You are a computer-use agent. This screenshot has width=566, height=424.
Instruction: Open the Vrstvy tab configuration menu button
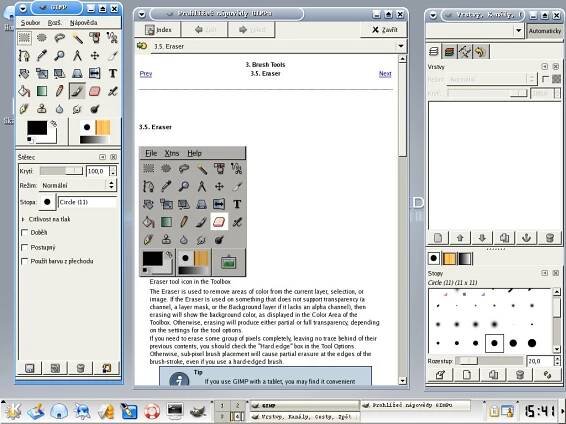(x=544, y=67)
